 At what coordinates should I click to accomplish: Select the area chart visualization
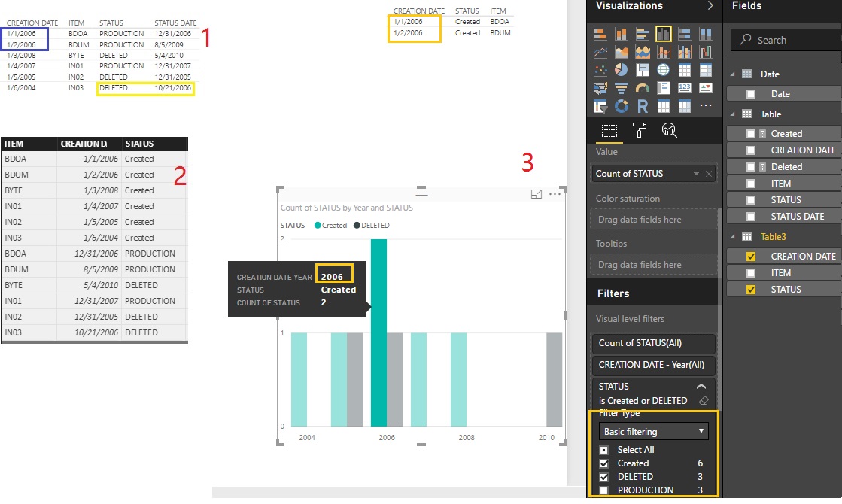pyautogui.click(x=622, y=52)
